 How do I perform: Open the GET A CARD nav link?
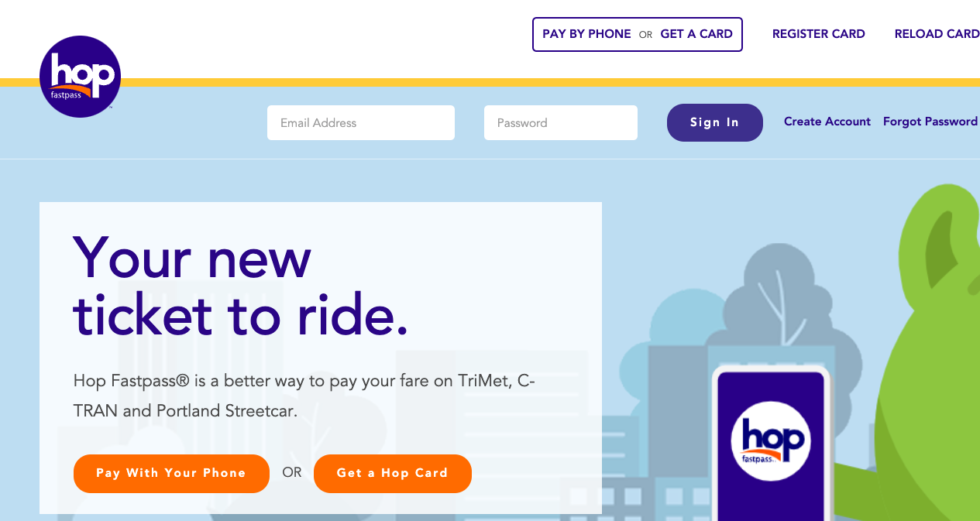696,34
